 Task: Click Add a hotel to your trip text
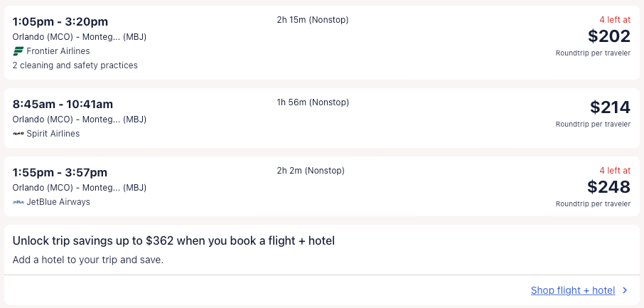(88, 260)
